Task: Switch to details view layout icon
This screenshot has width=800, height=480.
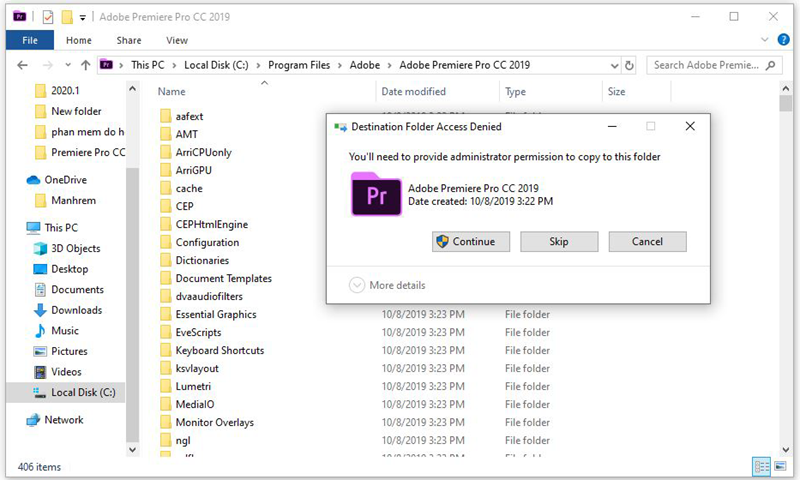Action: 762,467
